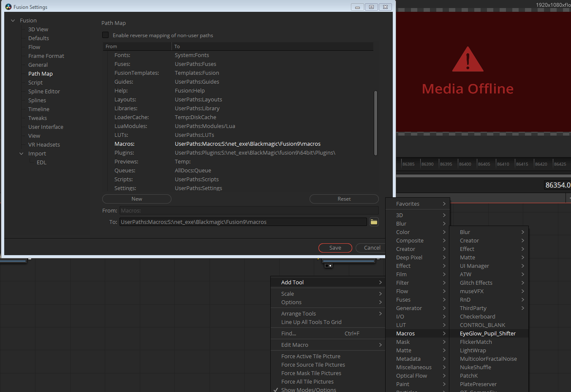Click the Reset button
The width and height of the screenshot is (571, 392).
pos(344,199)
